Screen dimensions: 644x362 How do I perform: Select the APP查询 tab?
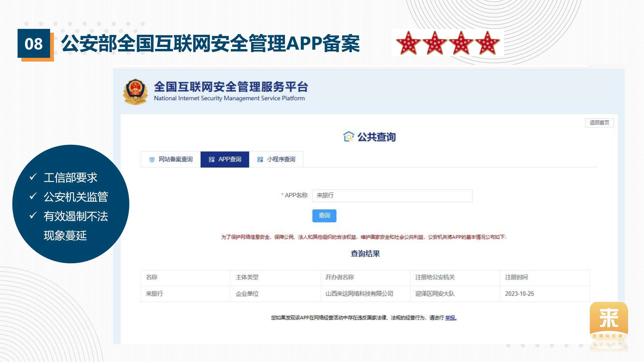(x=225, y=159)
